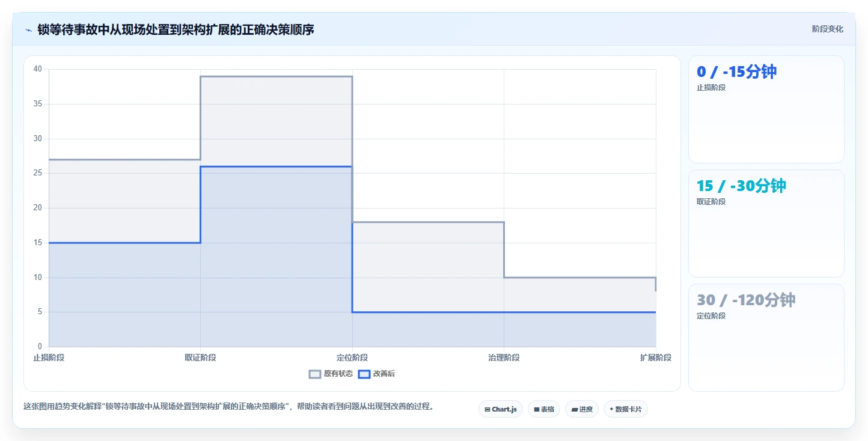Select the 进度 tag

582,409
